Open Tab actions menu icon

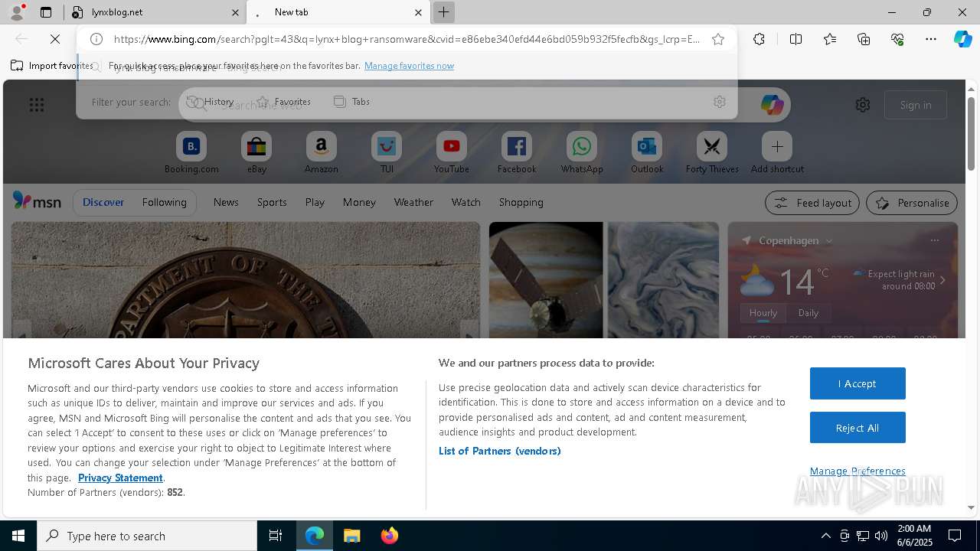46,12
